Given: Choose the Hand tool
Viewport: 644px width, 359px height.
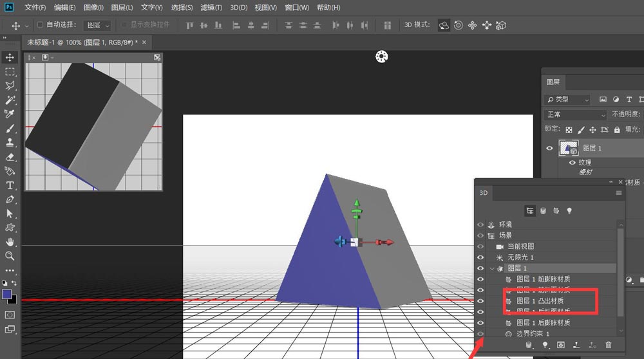Looking at the screenshot, I should [10, 242].
